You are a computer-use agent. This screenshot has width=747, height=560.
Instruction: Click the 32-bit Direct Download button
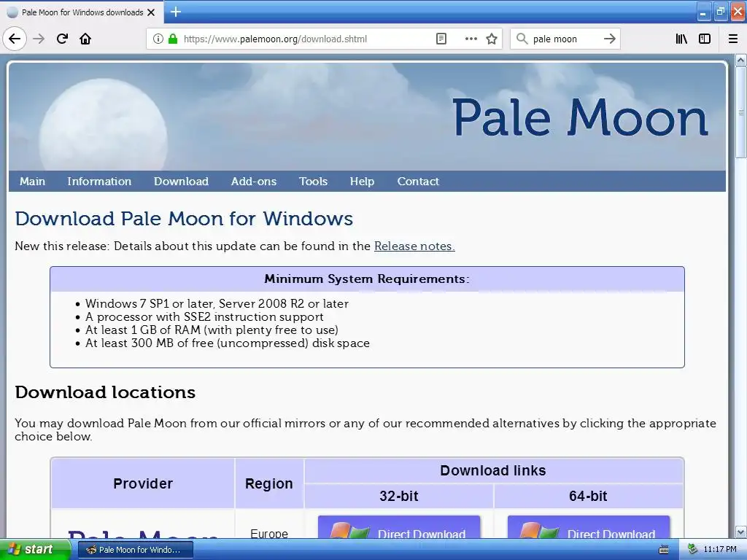(399, 528)
